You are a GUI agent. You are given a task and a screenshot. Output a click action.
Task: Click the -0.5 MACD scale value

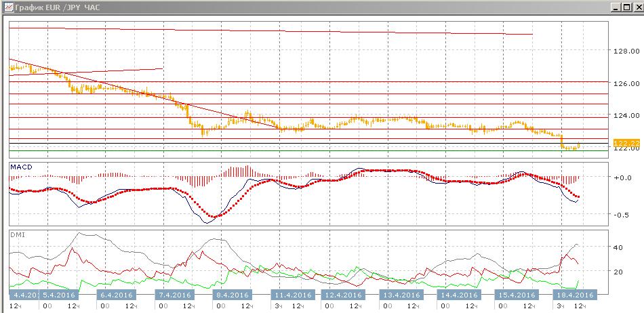623,215
